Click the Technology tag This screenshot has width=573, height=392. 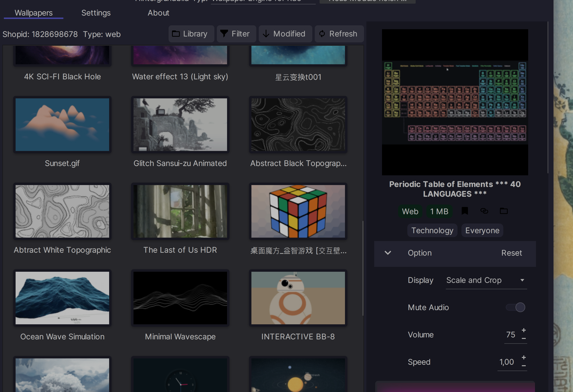[x=432, y=230]
